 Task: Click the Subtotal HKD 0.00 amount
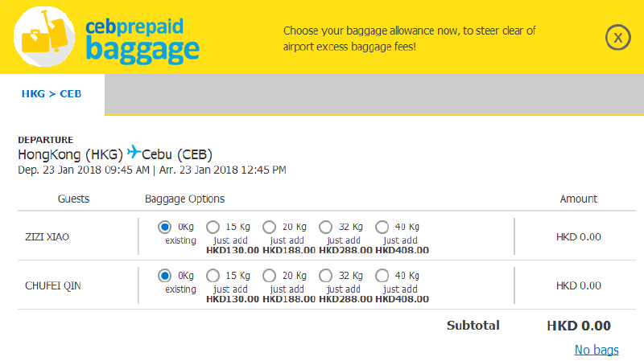tap(579, 326)
